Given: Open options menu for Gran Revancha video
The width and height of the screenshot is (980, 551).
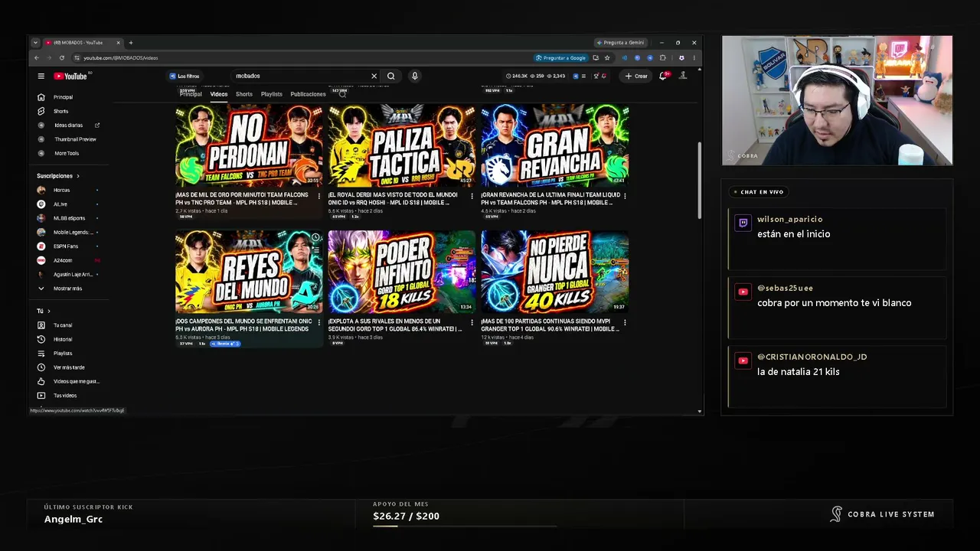Looking at the screenshot, I should coord(625,196).
